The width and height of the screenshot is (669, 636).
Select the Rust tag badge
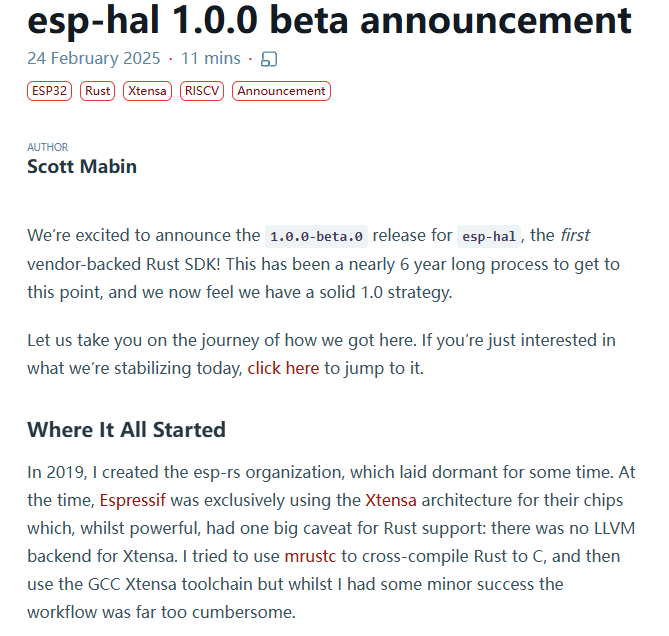point(98,91)
